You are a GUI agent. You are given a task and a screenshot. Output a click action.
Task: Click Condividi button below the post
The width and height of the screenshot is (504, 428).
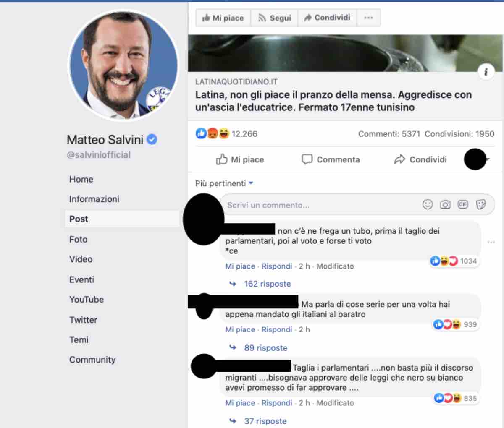pyautogui.click(x=420, y=159)
